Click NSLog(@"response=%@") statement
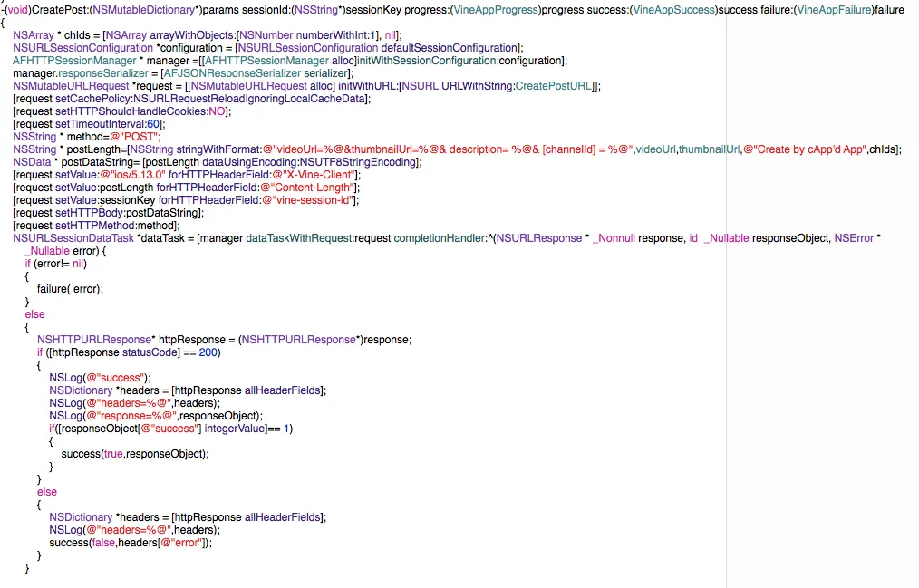 point(156,416)
